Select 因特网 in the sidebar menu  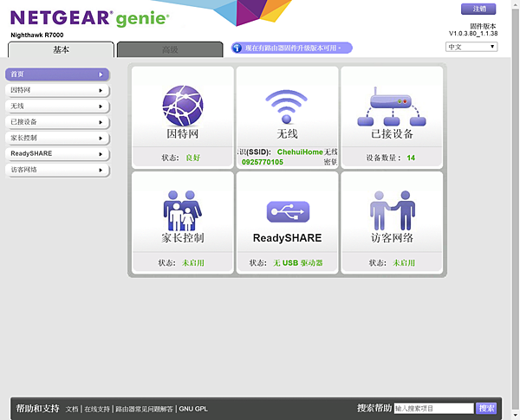click(x=57, y=90)
